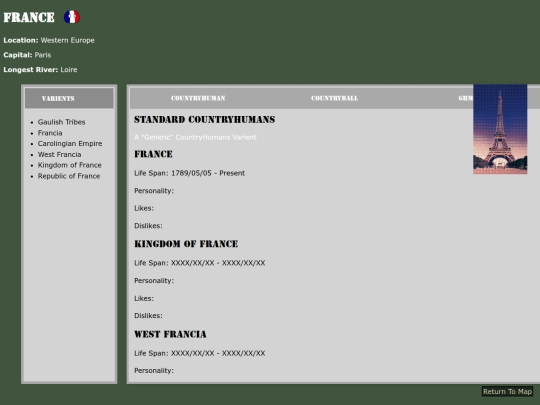This screenshot has height=405, width=540.
Task: Click the Kingdom of France section heading
Action: [186, 244]
